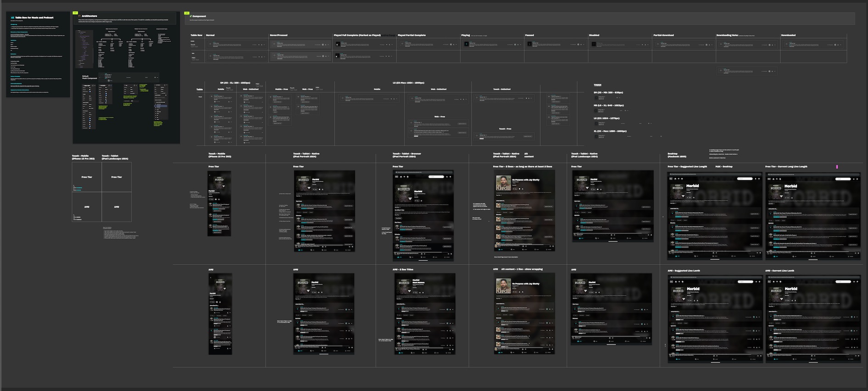Image resolution: width=868 pixels, height=391 pixels.
Task: Select Free Tier Tablet Browser Morbid mockup
Action: 423,216
